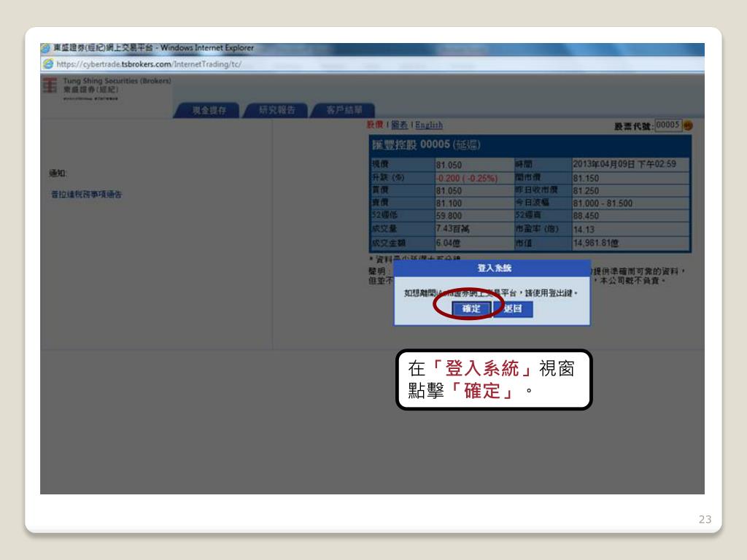Click the 通知 heading in the left panel
The image size is (747, 560).
[x=58, y=173]
